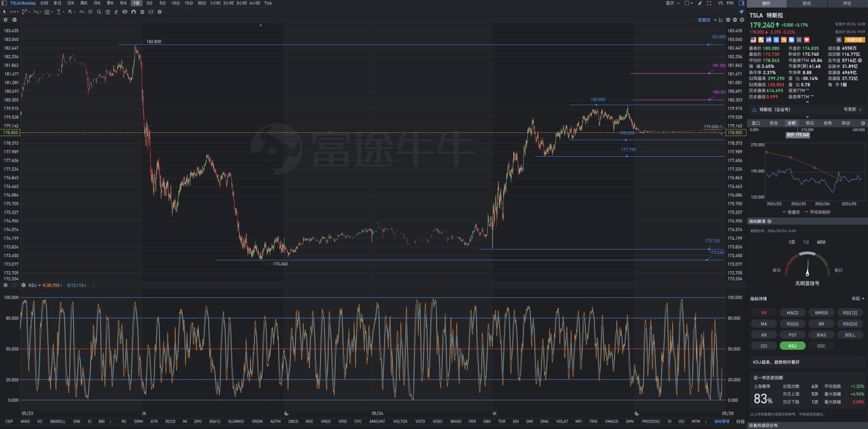Screen dimensions: 868x429
Task: Switch chart to 1小时 period
Action: (x=215, y=3)
